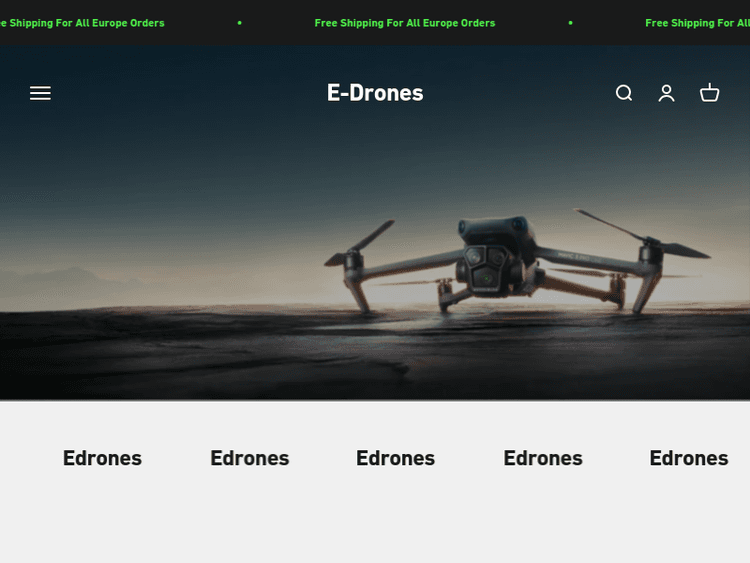Click the centered Free Shipping announcement text

click(404, 23)
